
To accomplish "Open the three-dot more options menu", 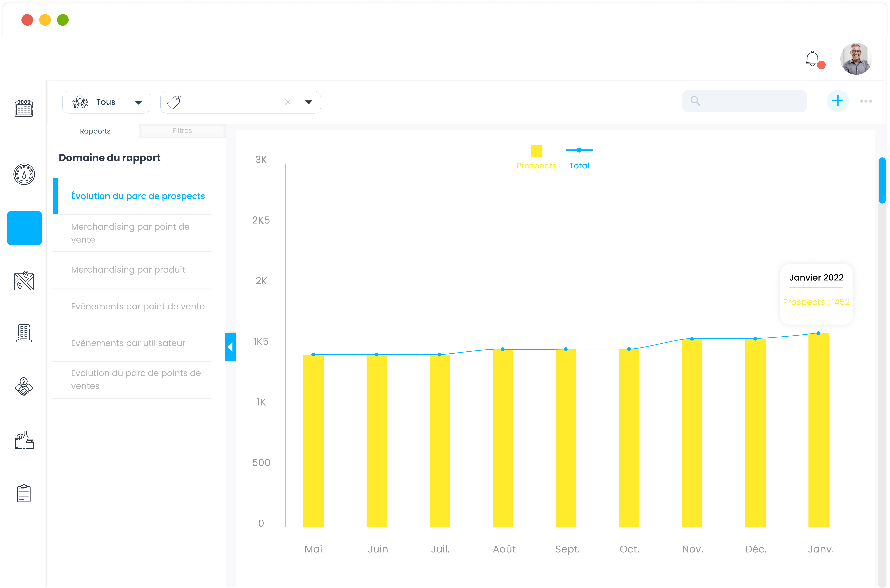I will tap(866, 101).
